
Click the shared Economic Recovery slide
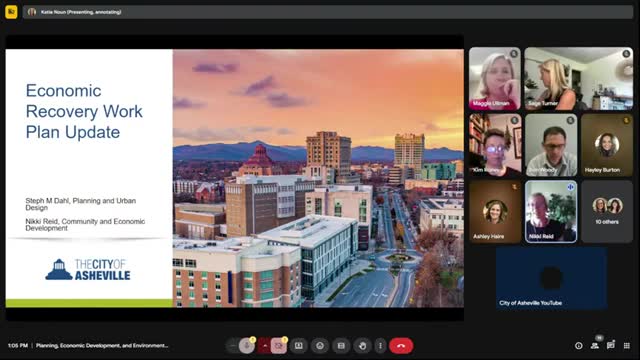coord(235,178)
